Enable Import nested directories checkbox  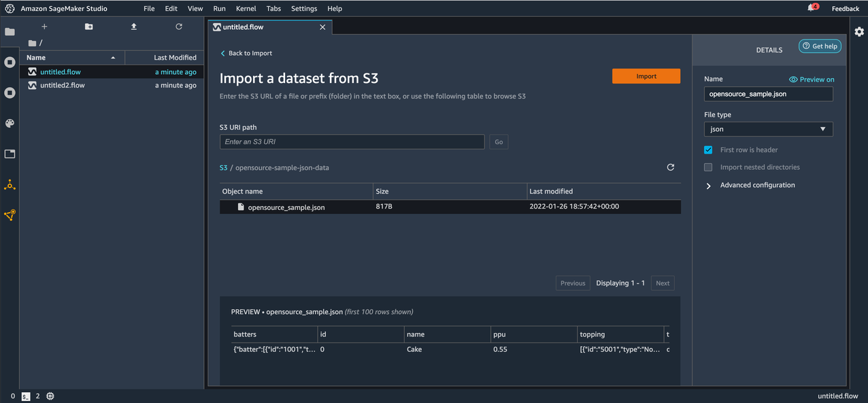(x=708, y=167)
